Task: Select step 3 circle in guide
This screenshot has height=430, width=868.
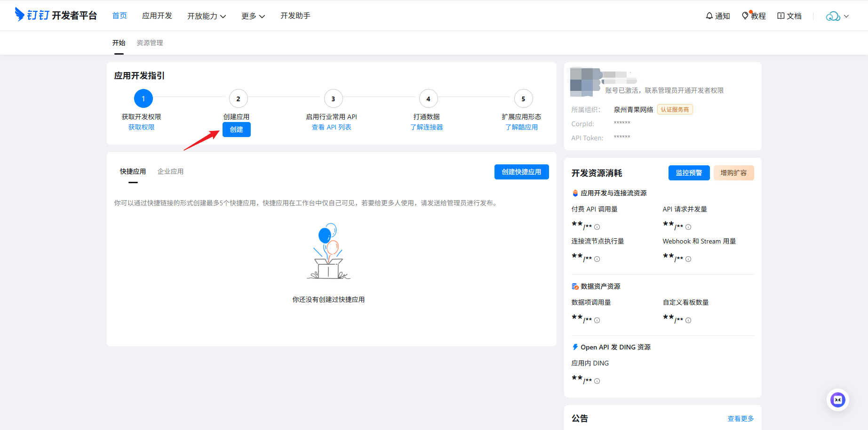Action: [x=333, y=98]
